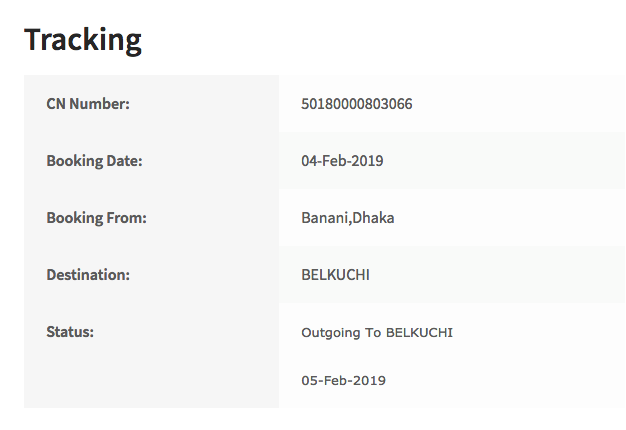Click the word Outgoing in the status

pyautogui.click(x=330, y=332)
